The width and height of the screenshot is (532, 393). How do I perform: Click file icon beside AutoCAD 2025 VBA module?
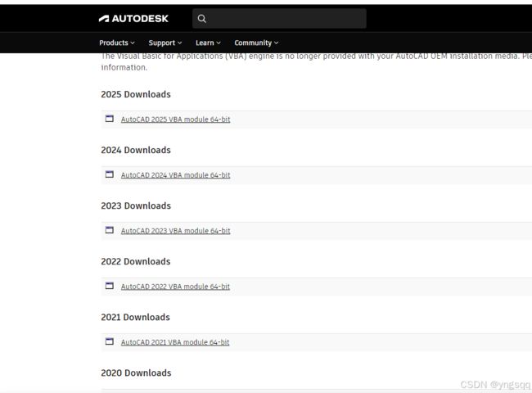(109, 119)
